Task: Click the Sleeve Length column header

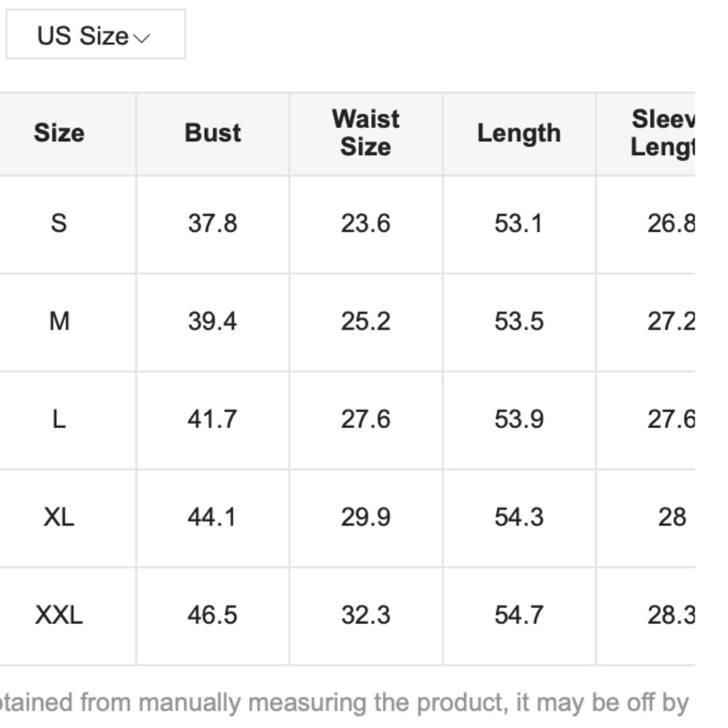Action: click(662, 133)
